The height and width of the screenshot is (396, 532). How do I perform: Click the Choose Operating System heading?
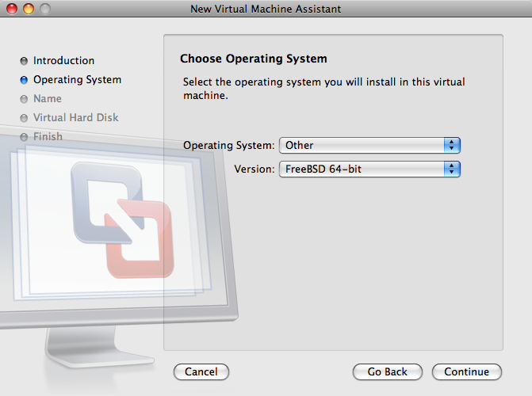click(253, 59)
